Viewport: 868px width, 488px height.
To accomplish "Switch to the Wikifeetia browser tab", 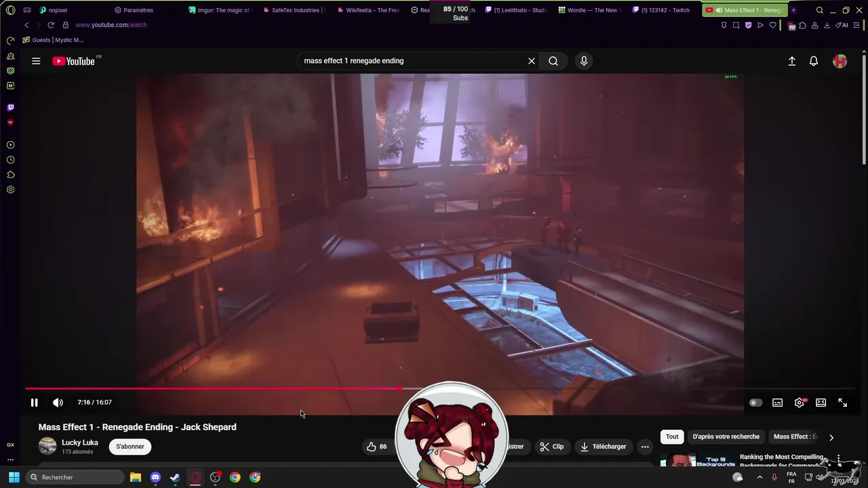I will (369, 10).
